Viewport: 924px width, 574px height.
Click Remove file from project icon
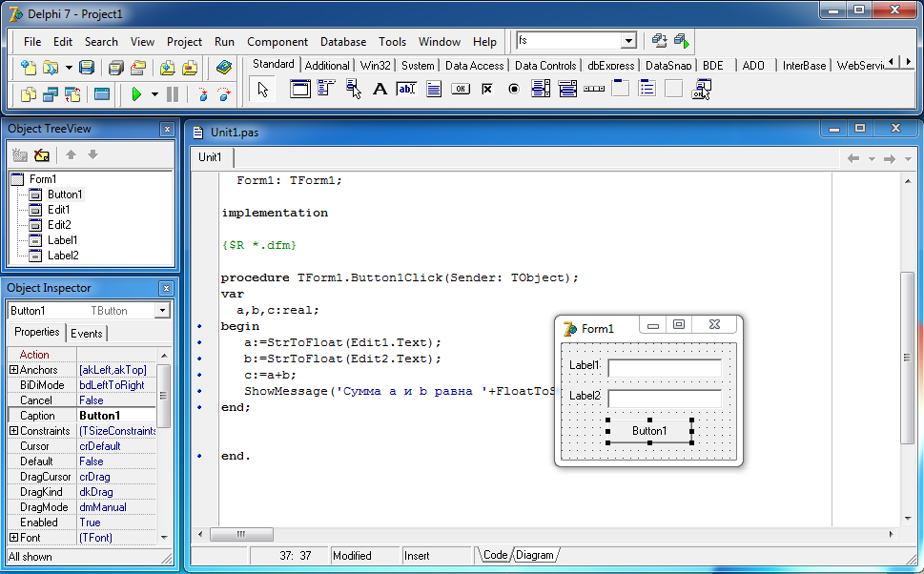pos(190,68)
